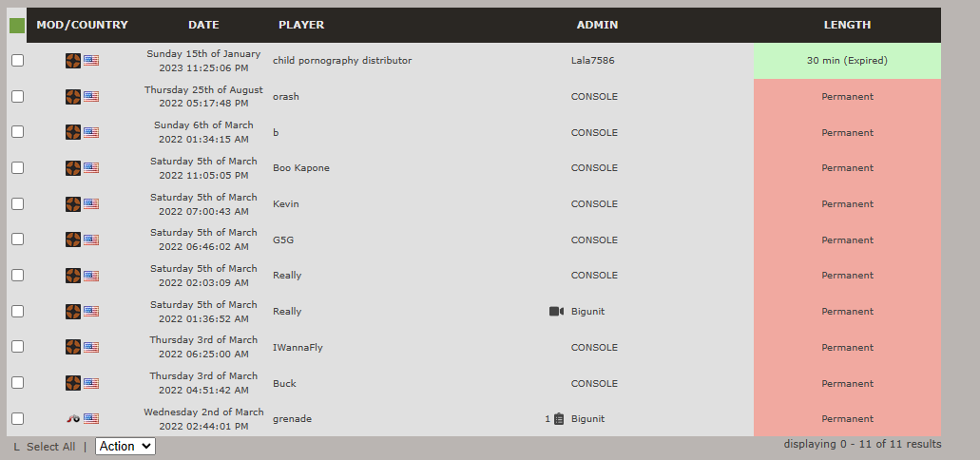Click the green 30 min (Expired) cell

click(x=847, y=61)
